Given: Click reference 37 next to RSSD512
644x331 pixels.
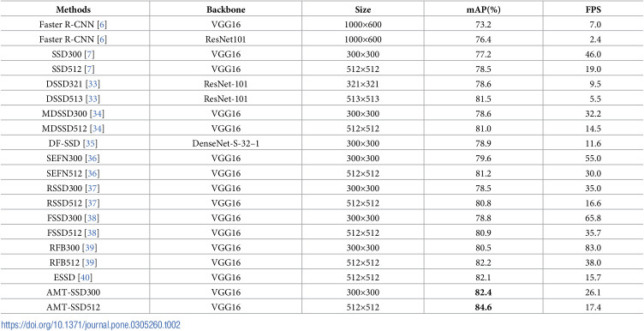Looking at the screenshot, I should (92, 202).
